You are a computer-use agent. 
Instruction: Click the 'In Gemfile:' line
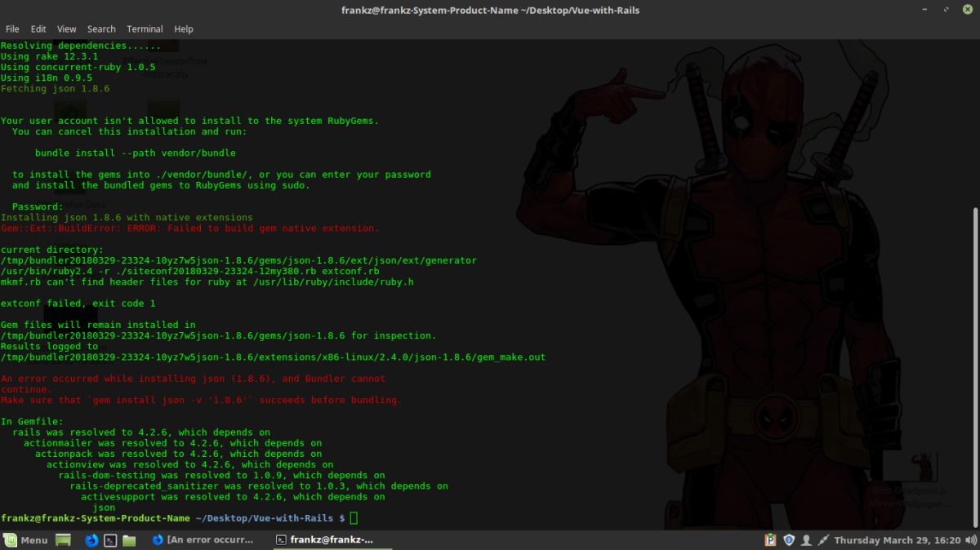(32, 421)
